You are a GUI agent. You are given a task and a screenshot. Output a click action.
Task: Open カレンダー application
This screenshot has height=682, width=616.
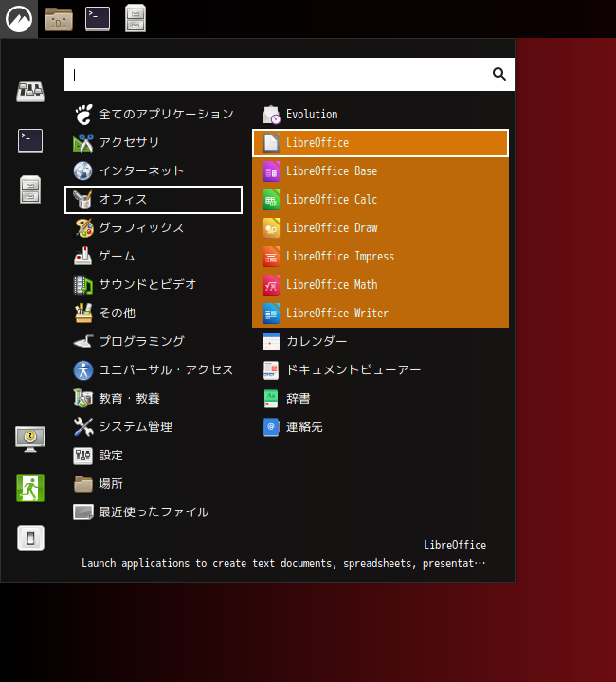(381, 341)
